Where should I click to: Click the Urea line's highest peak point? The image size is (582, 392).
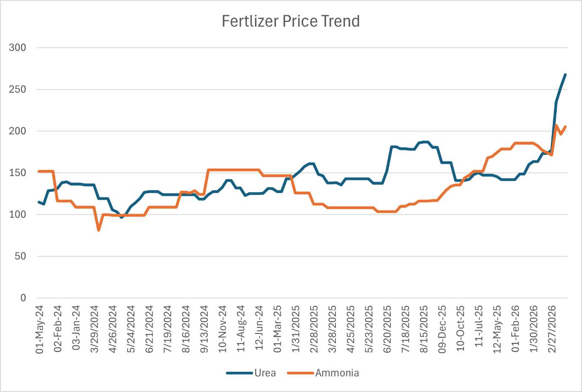pyautogui.click(x=565, y=75)
